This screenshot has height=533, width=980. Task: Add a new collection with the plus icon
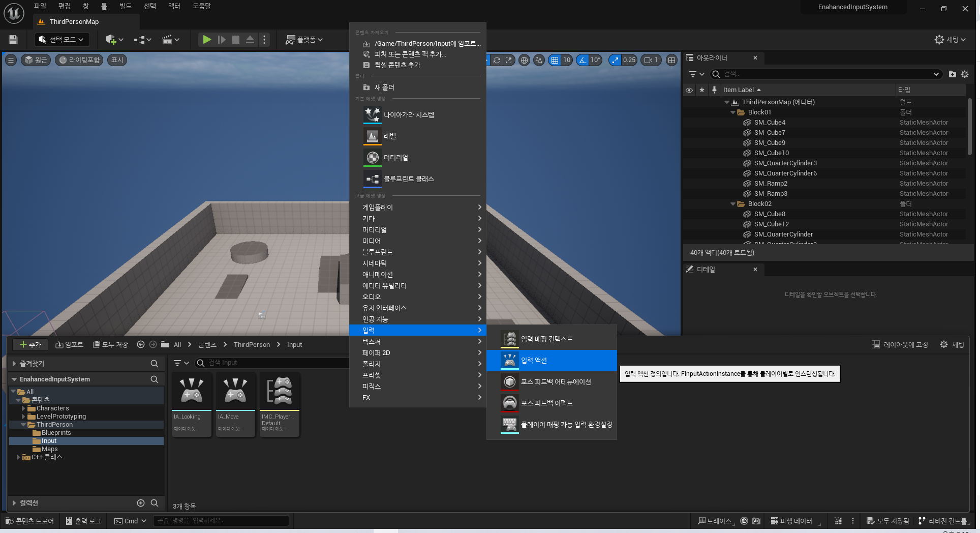[141, 503]
